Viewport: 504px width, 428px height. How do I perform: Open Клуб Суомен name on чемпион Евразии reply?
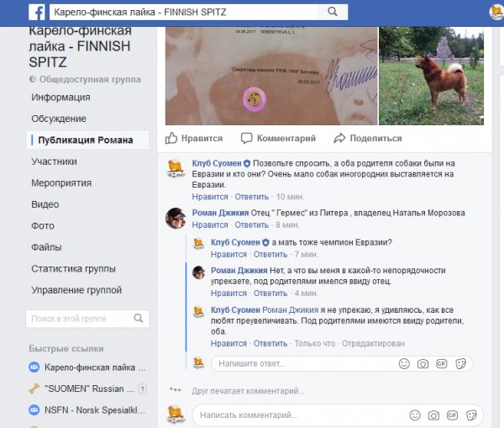[235, 242]
